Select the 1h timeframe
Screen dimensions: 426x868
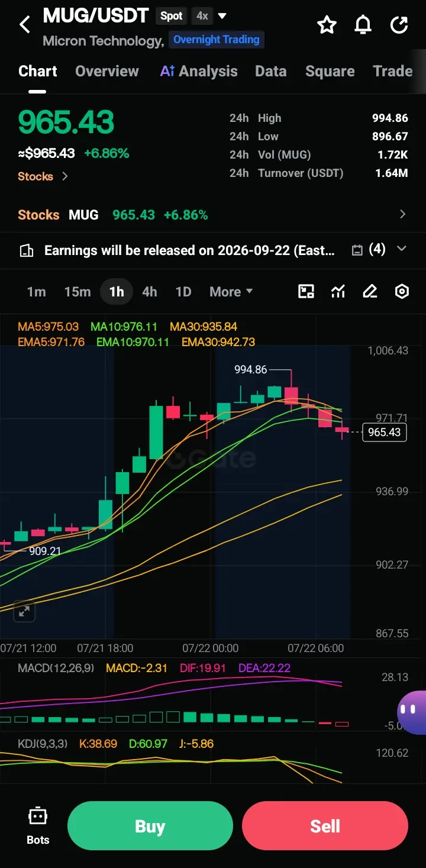coord(117,292)
